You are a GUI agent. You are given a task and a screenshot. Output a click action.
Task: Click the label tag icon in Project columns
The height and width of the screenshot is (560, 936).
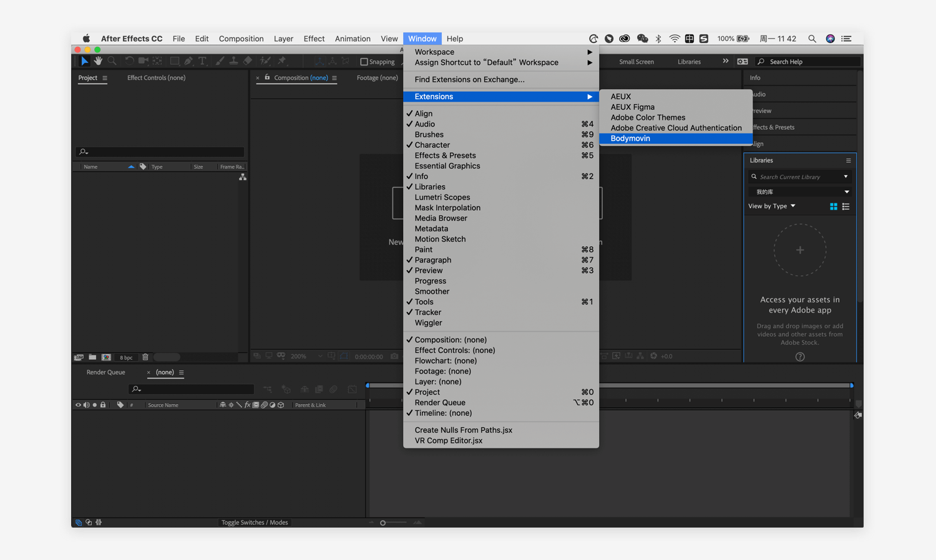click(143, 167)
